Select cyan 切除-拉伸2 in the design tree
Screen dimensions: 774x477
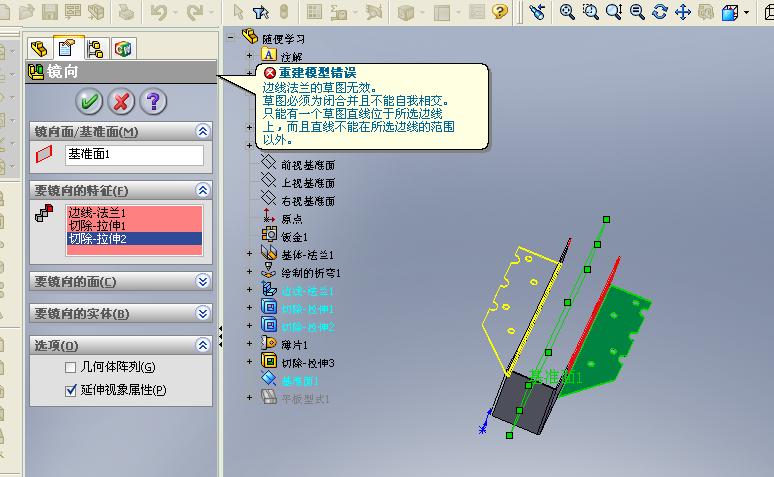point(308,327)
